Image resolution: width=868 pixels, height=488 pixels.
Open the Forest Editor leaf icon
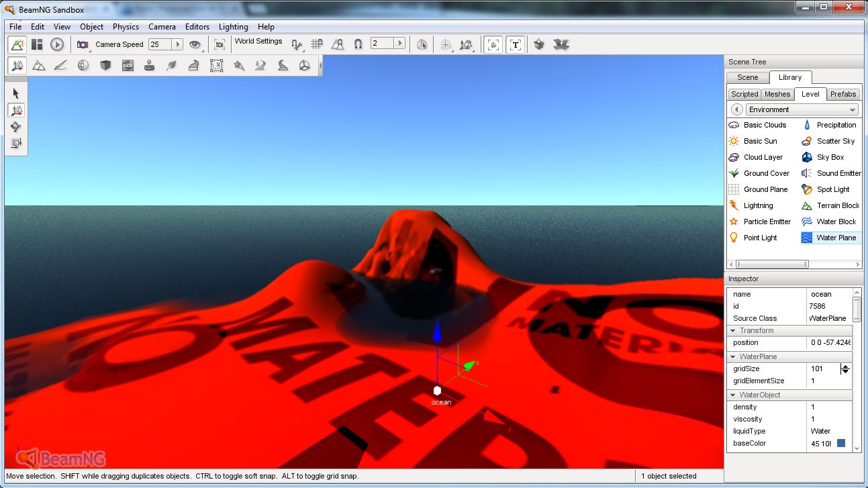pyautogui.click(x=172, y=65)
